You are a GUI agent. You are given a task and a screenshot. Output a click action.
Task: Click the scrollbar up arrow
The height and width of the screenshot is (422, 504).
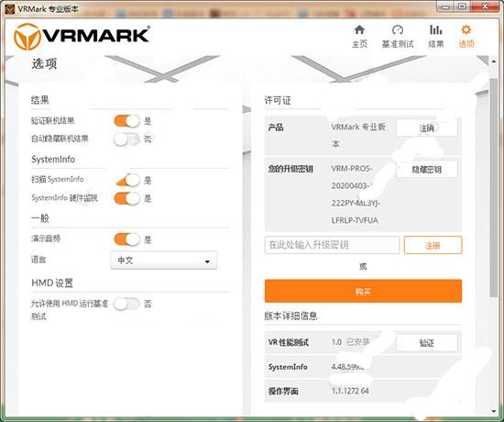(494, 61)
